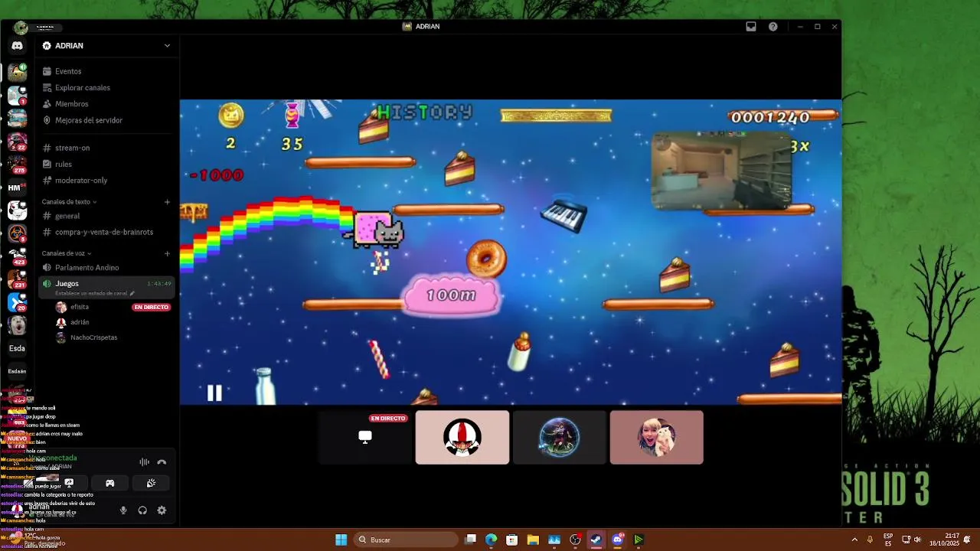Open Mejoras del servidor
The image size is (980, 551).
(x=108, y=120)
